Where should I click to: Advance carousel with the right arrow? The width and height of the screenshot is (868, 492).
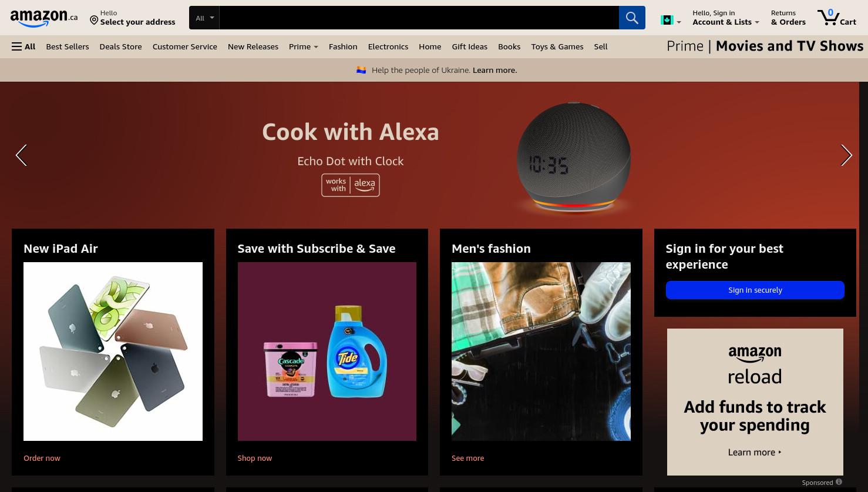846,155
